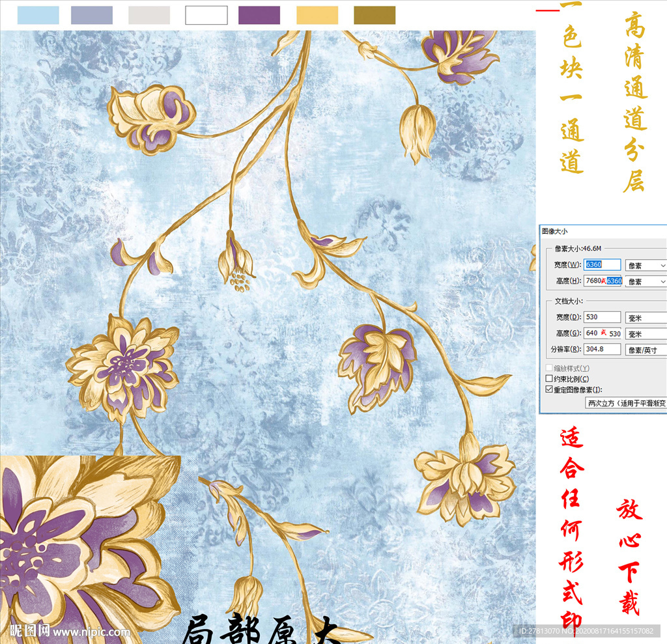Click the 文档大小 section label
Screen dimensions: 667x644
click(x=569, y=301)
